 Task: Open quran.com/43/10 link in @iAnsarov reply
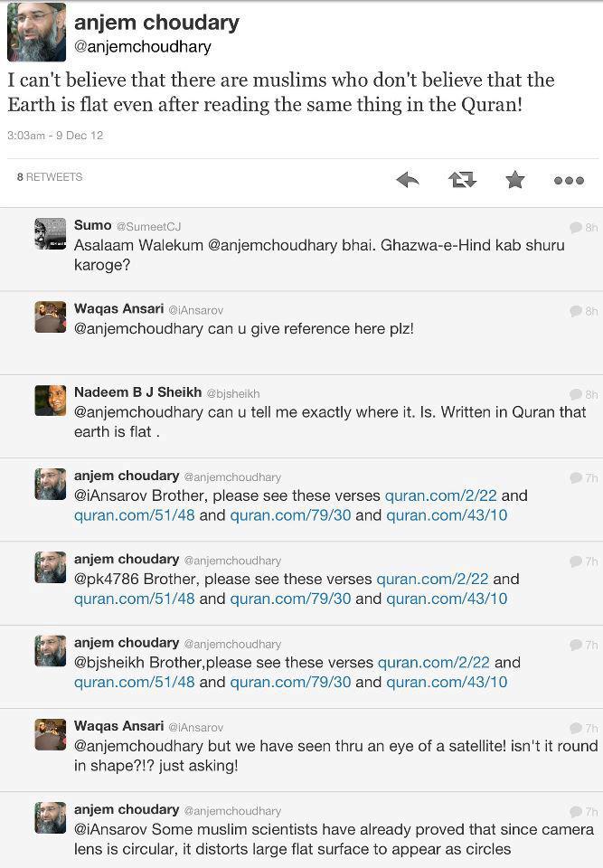coord(447,515)
